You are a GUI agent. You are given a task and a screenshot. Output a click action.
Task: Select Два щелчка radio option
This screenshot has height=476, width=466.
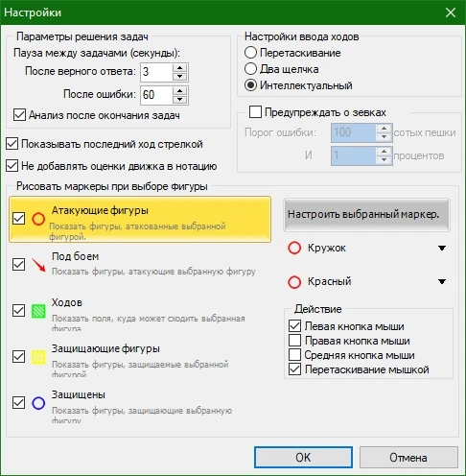pyautogui.click(x=250, y=69)
